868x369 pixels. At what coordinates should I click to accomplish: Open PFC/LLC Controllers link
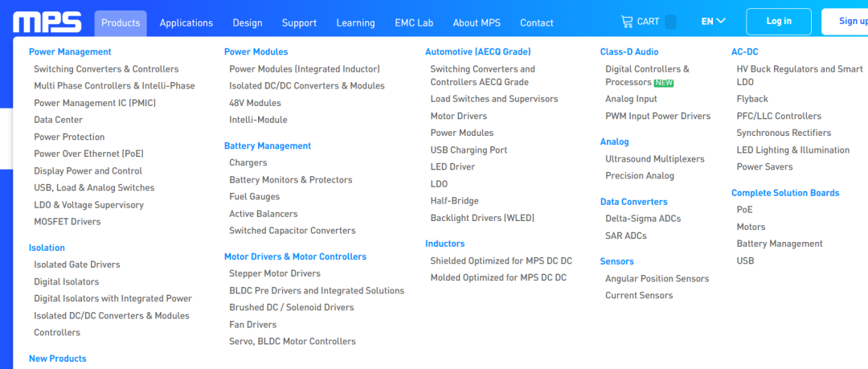(x=778, y=116)
